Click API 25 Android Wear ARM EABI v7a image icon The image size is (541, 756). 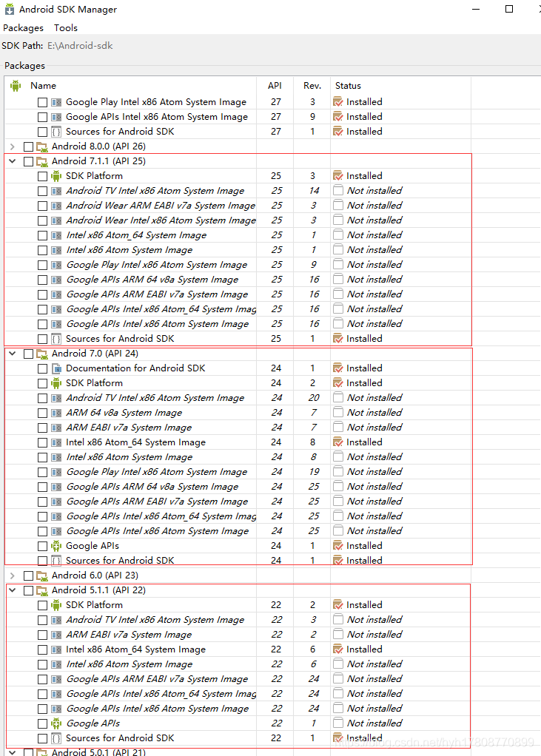tap(56, 206)
